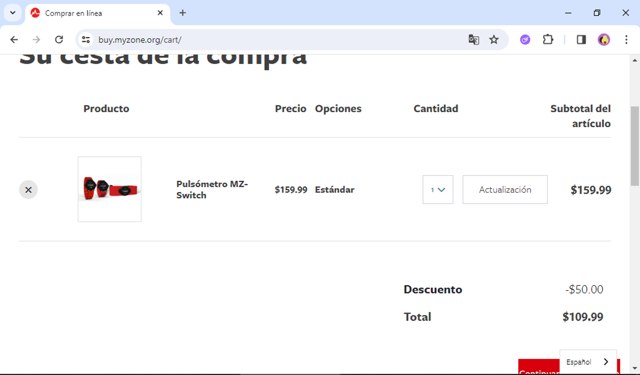Reload the cart page
This screenshot has height=375, width=640.
[59, 40]
